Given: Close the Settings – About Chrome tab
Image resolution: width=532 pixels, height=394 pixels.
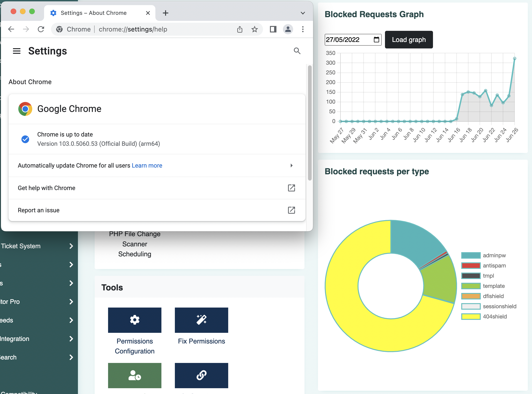Looking at the screenshot, I should click(x=148, y=13).
